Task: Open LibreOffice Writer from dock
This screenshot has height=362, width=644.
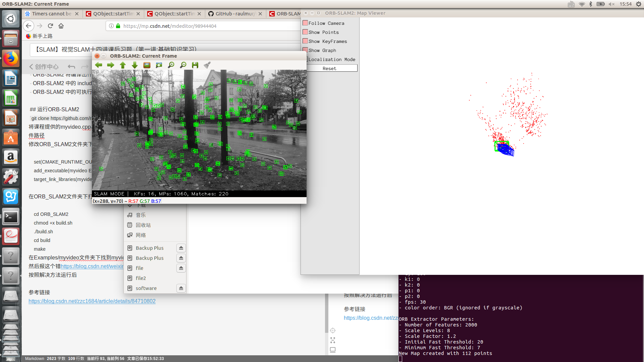Action: click(11, 78)
